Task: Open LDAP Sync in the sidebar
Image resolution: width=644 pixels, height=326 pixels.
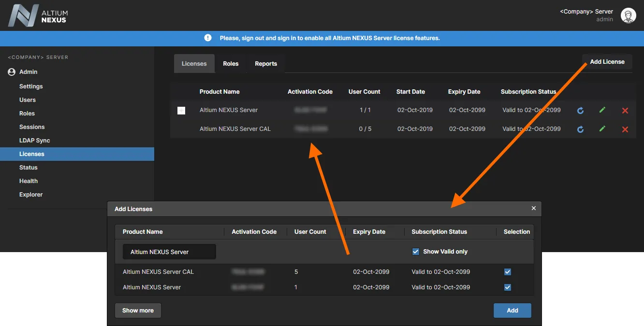Action: click(x=35, y=141)
